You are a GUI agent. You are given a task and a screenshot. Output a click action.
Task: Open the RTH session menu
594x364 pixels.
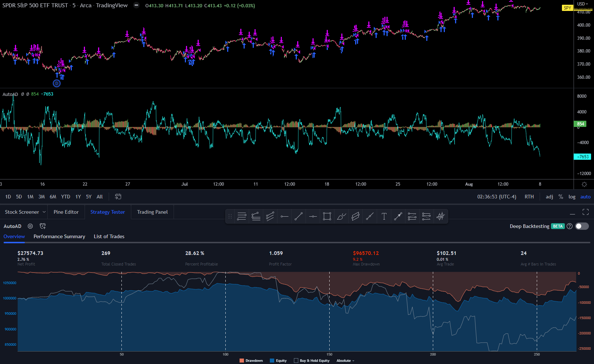click(529, 197)
